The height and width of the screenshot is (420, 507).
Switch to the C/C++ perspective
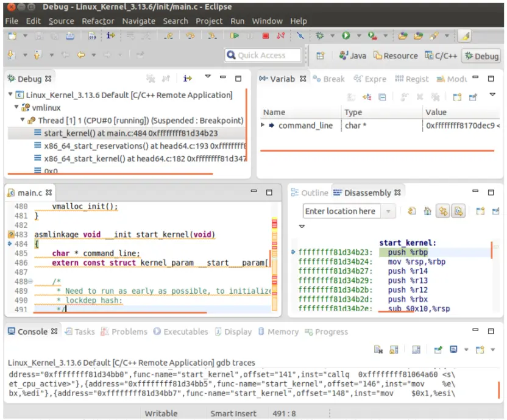pyautogui.click(x=441, y=55)
